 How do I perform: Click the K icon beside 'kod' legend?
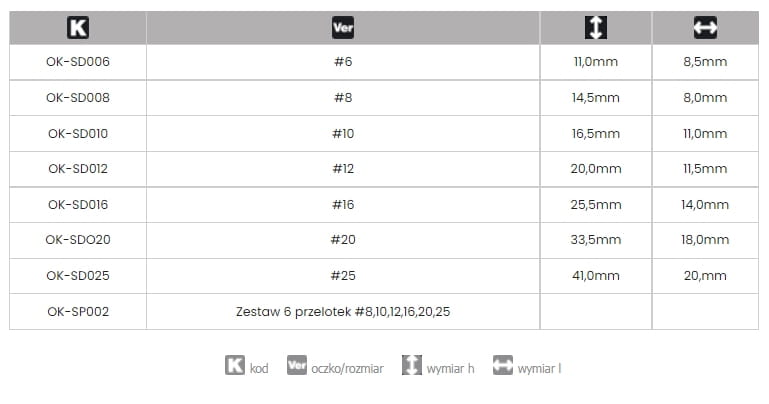pos(234,367)
